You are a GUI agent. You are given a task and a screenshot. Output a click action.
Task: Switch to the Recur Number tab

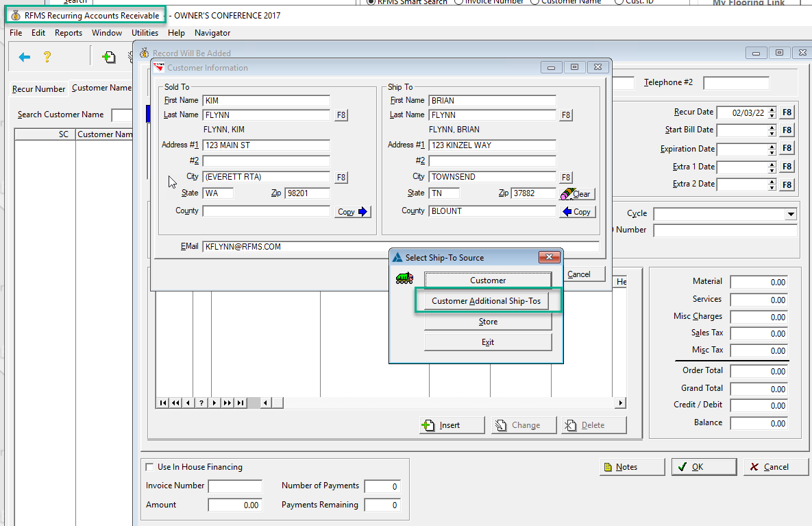click(x=39, y=89)
